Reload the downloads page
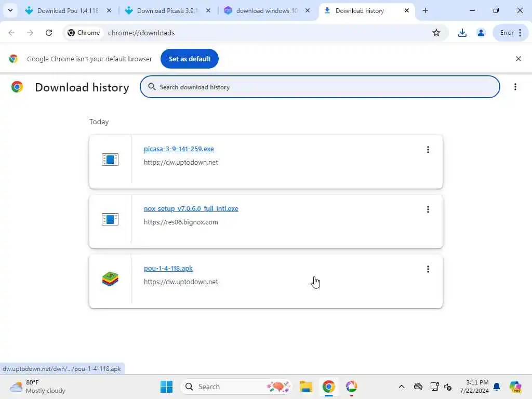Image resolution: width=532 pixels, height=399 pixels. (x=49, y=33)
